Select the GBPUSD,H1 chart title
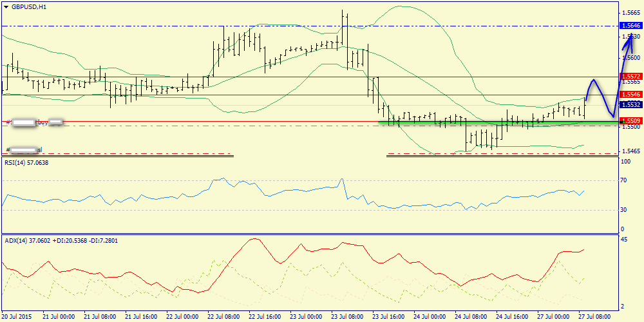644x322 pixels. point(28,6)
